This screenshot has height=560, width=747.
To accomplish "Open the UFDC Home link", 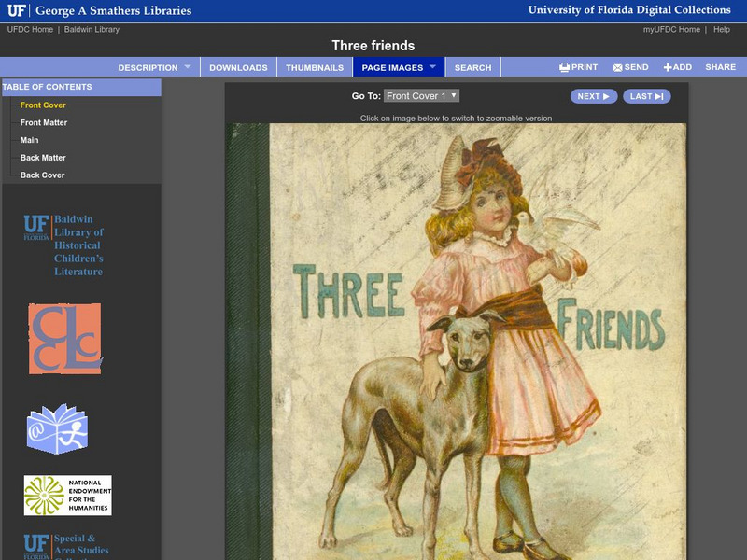I will click(29, 28).
